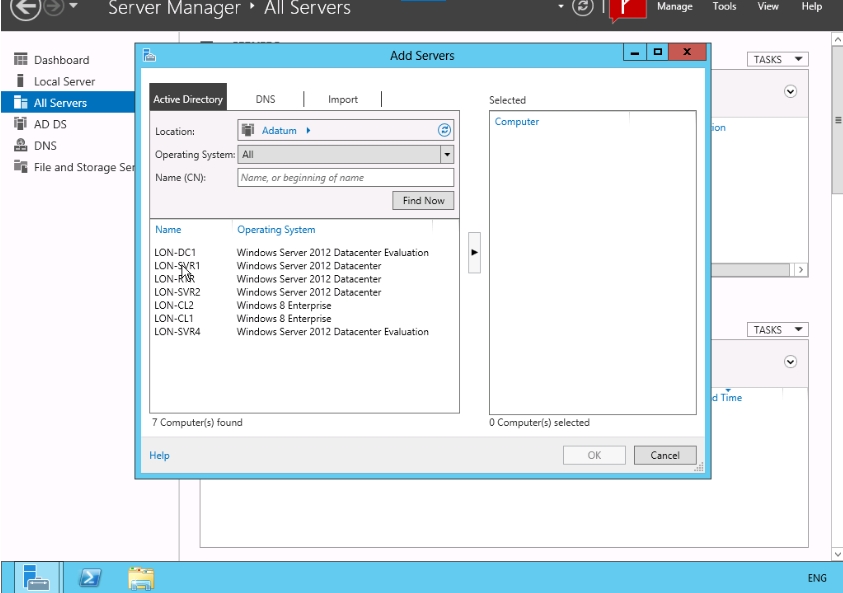Screen dimensions: 843x593
Task: Click the forward navigation arrow in Server Manager
Action: [x=53, y=7]
